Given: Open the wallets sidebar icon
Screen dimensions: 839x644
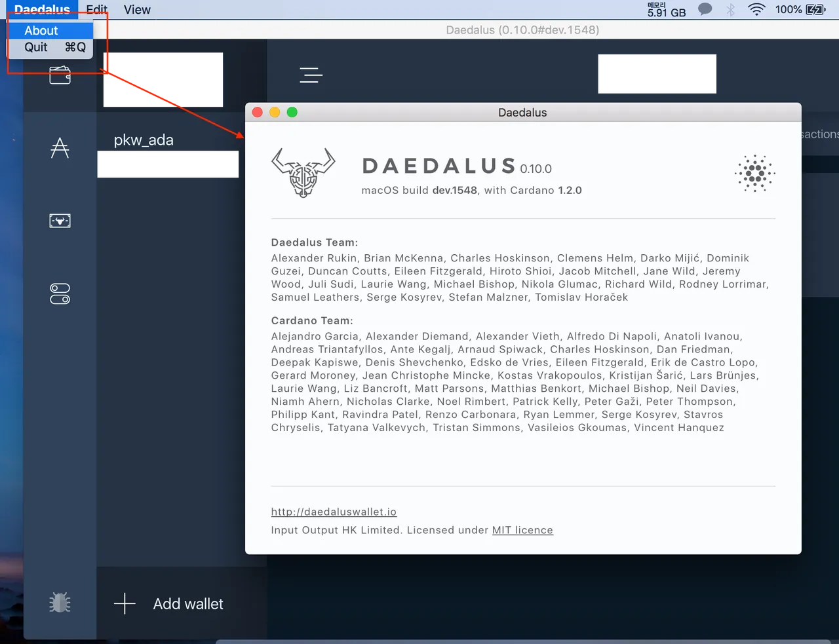Looking at the screenshot, I should (60, 75).
